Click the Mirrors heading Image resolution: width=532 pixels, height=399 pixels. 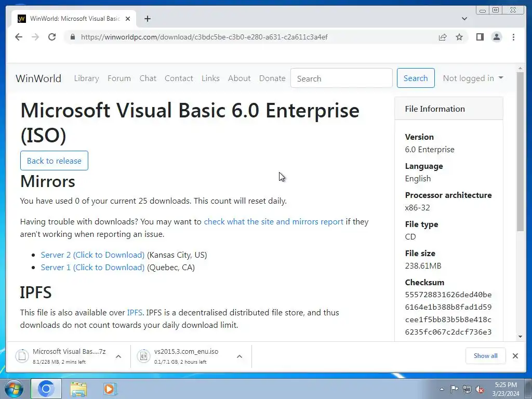(x=47, y=181)
